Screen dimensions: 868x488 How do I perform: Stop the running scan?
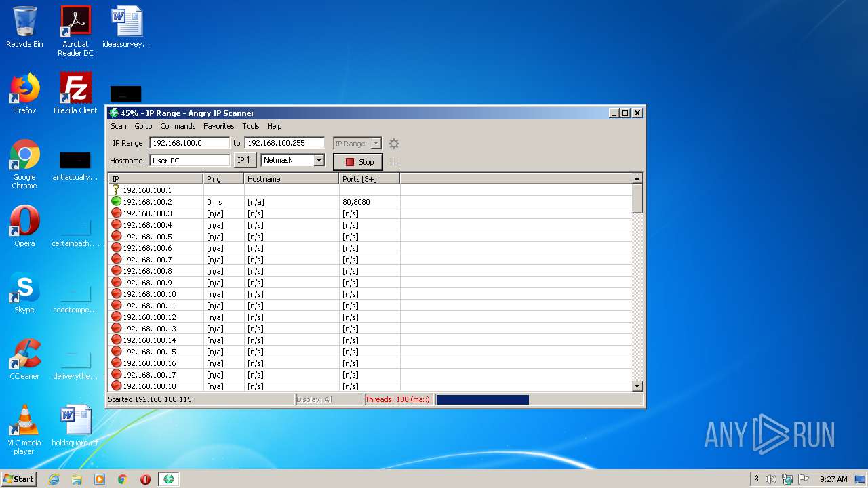click(x=358, y=162)
